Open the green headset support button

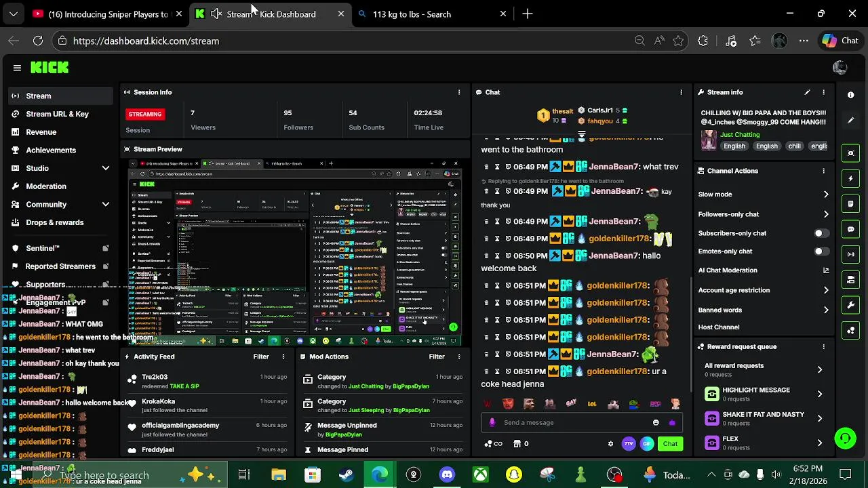coord(845,439)
